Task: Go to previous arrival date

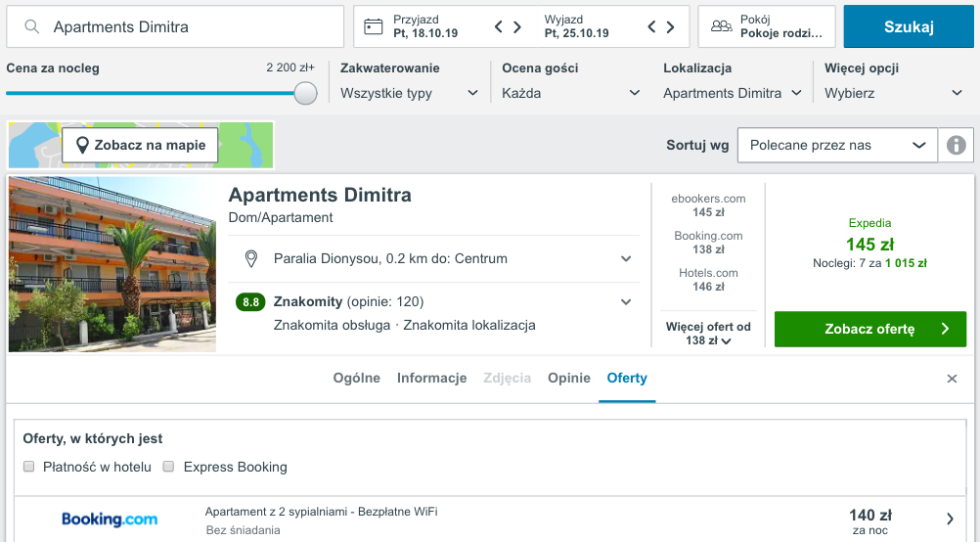Action: 498,26
